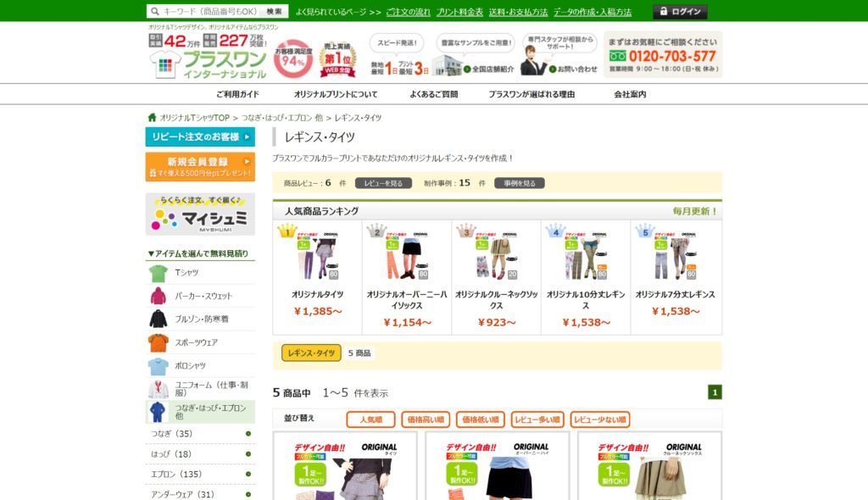This screenshot has height=500, width=868.
Task: Click the home icon in breadcrumb
Action: (x=153, y=118)
